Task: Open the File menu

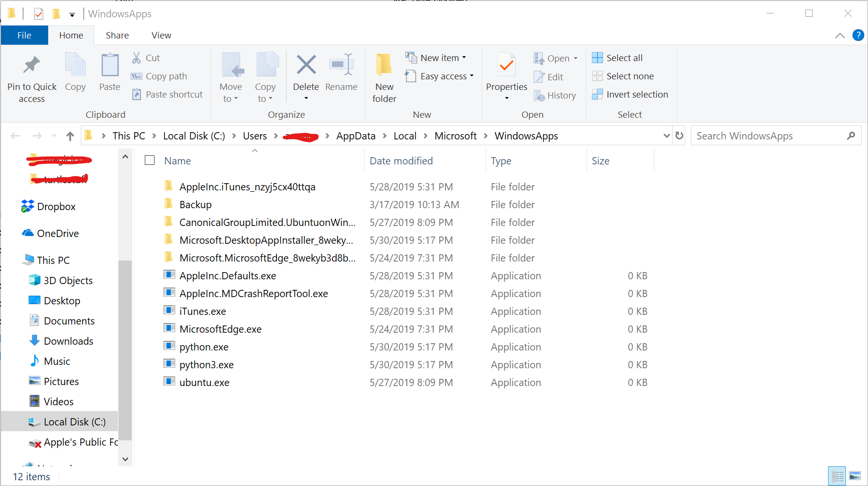Action: [x=24, y=36]
